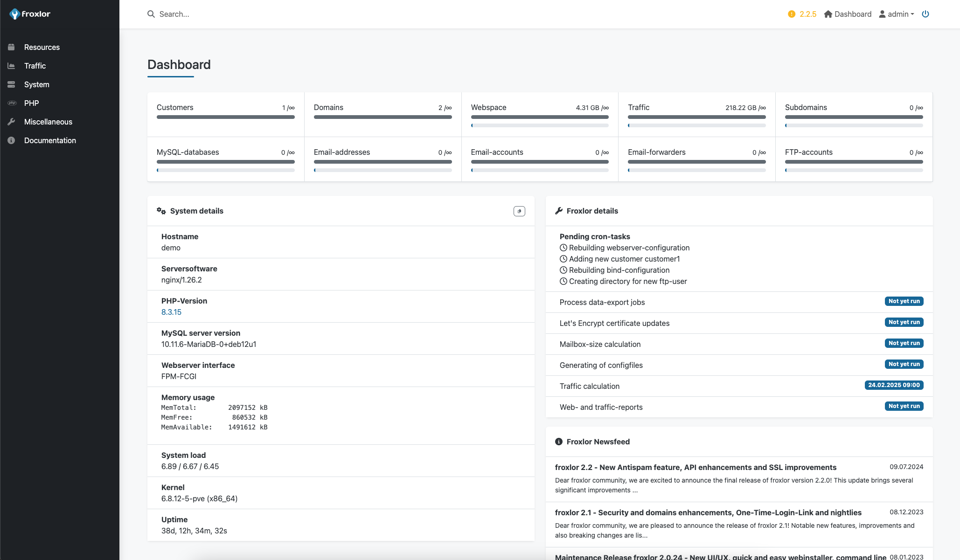Click the uptime 38d, 12h, 34m, 32s value
This screenshot has height=560, width=960.
pos(194,531)
